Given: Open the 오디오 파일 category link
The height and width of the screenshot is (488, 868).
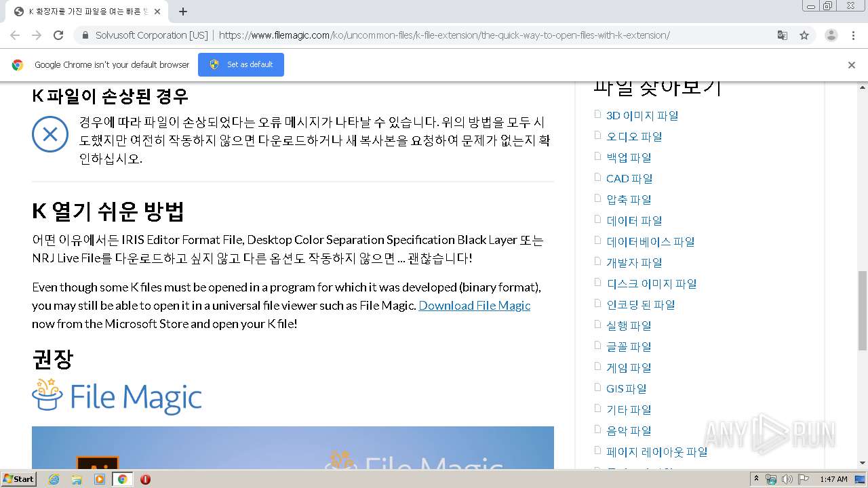Looking at the screenshot, I should [634, 136].
